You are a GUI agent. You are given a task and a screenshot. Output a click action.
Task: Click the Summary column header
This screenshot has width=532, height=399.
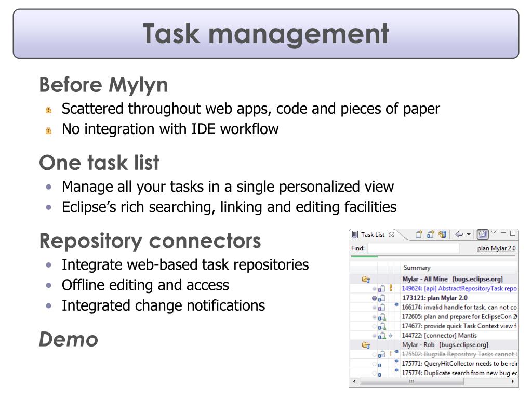(x=417, y=268)
